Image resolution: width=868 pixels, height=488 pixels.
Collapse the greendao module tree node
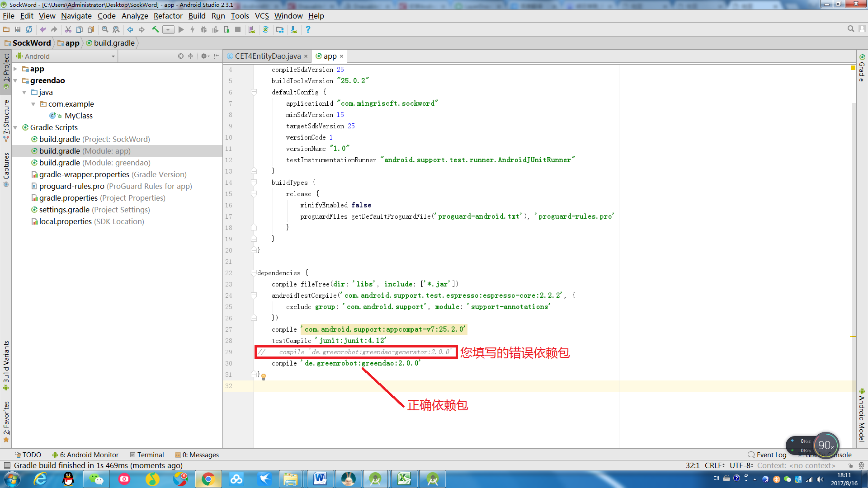pos(15,80)
